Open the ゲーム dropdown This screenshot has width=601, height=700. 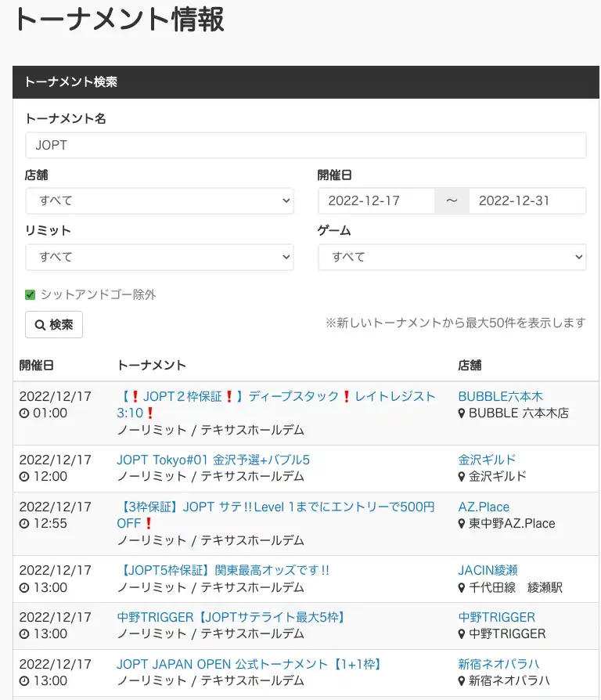pos(452,257)
